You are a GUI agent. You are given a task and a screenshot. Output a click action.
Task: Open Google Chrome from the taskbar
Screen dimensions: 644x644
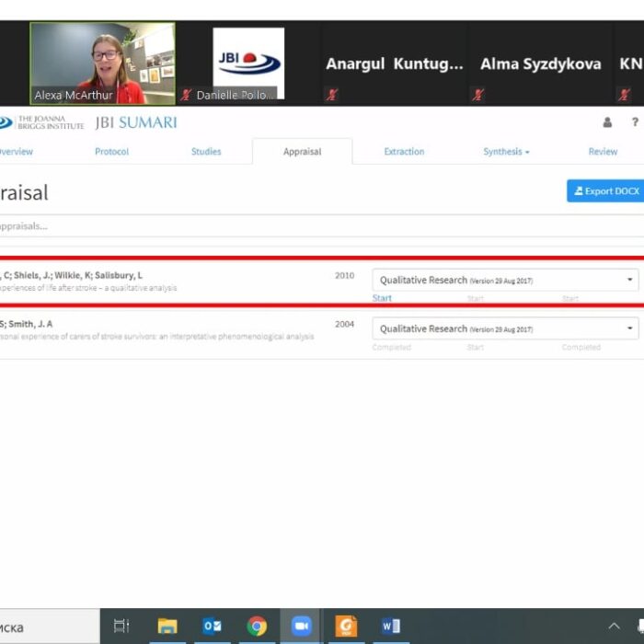(x=257, y=627)
